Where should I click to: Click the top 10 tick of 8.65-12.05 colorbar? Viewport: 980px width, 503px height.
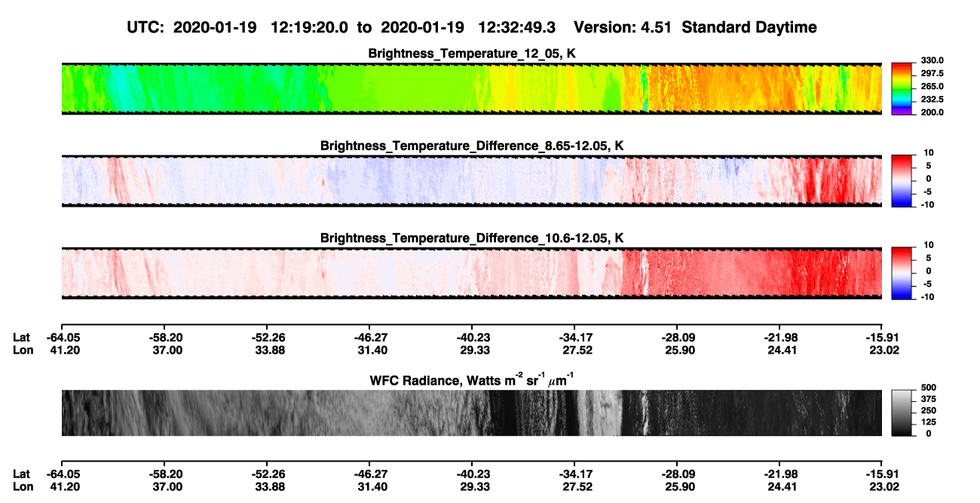click(928, 152)
